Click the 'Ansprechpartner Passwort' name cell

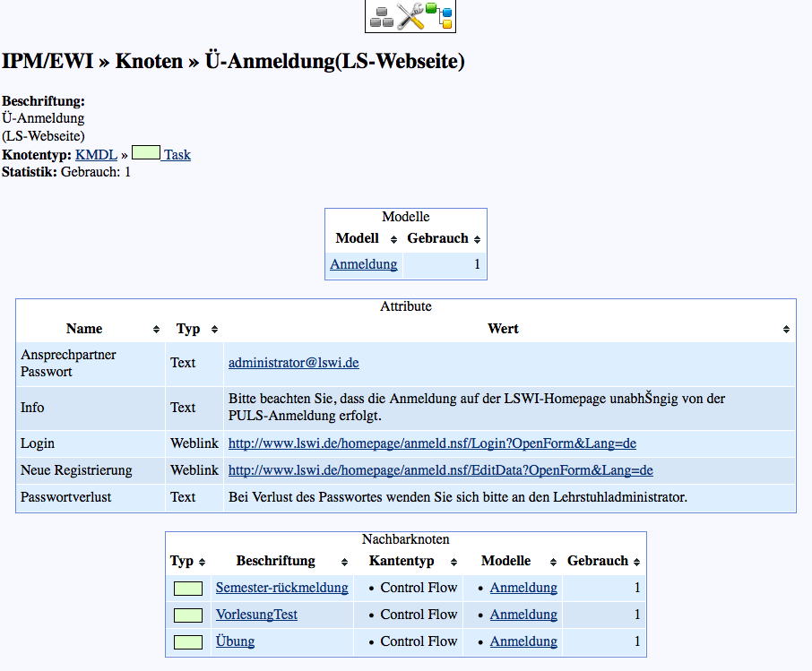[x=91, y=364]
